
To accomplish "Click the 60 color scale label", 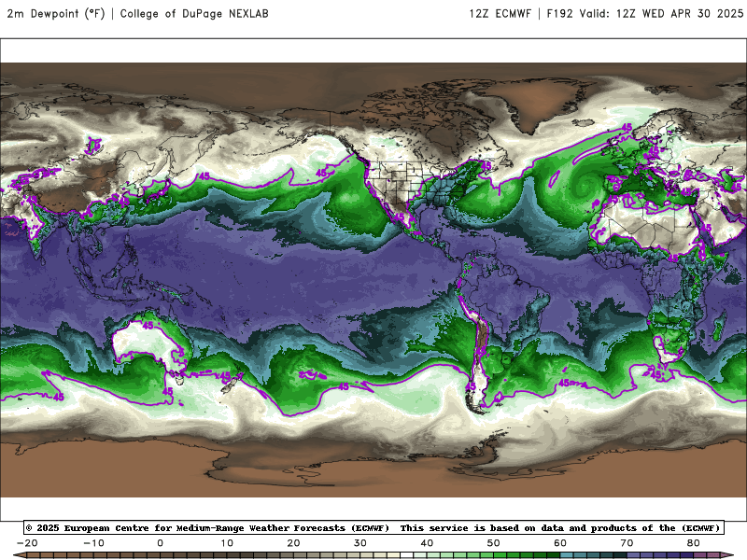I will [560, 543].
